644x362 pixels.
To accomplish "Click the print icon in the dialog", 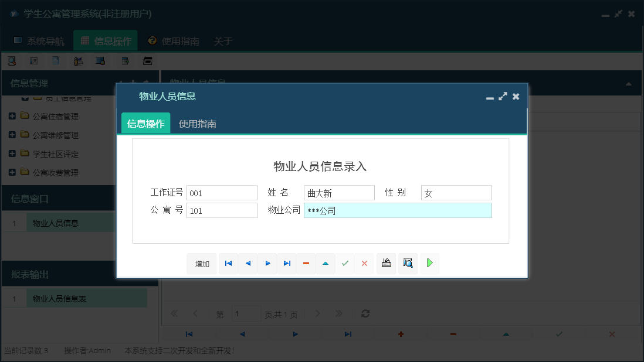I will (386, 263).
